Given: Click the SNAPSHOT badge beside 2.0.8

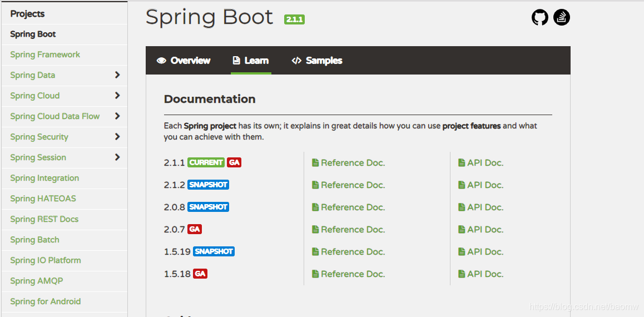Looking at the screenshot, I should [208, 206].
